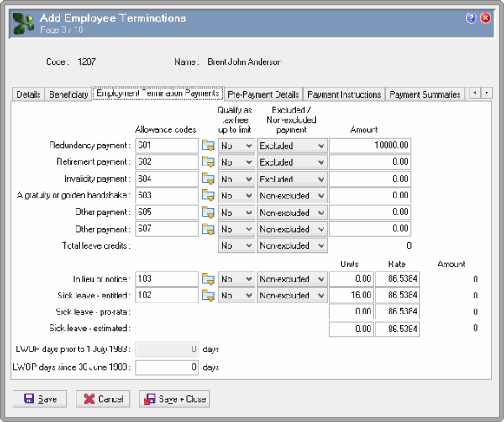Viewport: 504px width, 422px height.
Task: Open Non-excluded dropdown in code 605 row
Action: [x=291, y=213]
